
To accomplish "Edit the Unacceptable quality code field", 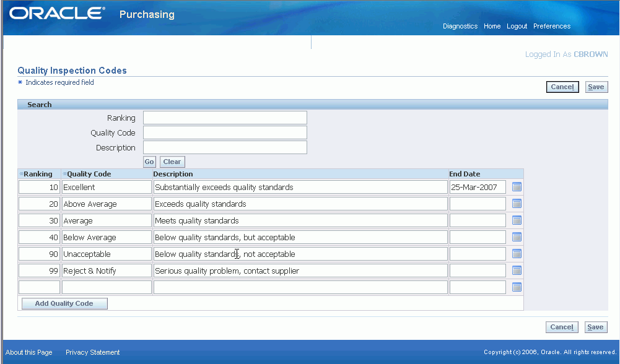I will tap(107, 254).
